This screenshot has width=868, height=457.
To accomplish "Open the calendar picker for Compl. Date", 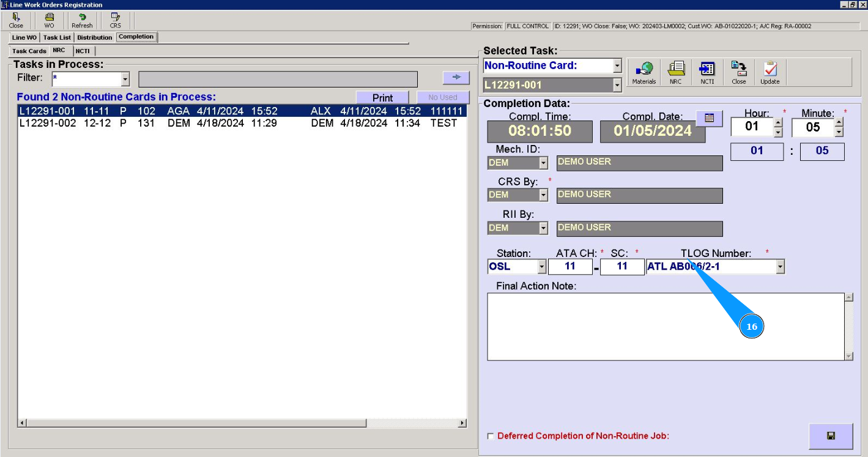I will [709, 118].
